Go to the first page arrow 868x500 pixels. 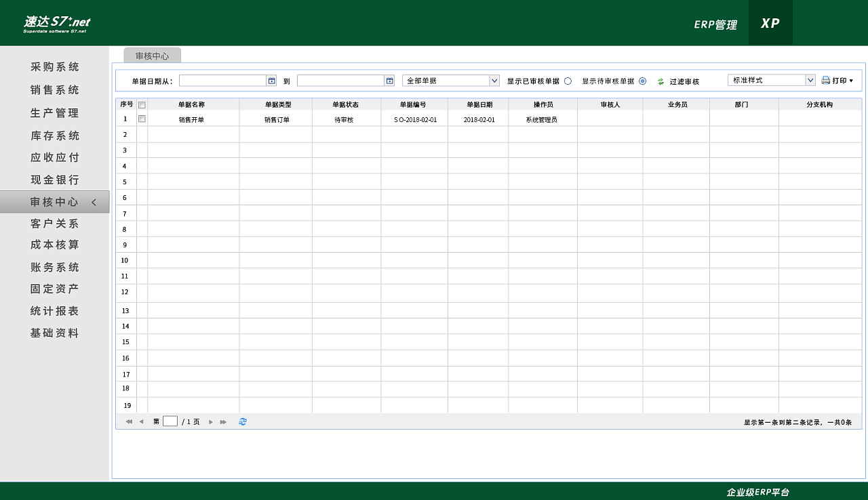(129, 422)
